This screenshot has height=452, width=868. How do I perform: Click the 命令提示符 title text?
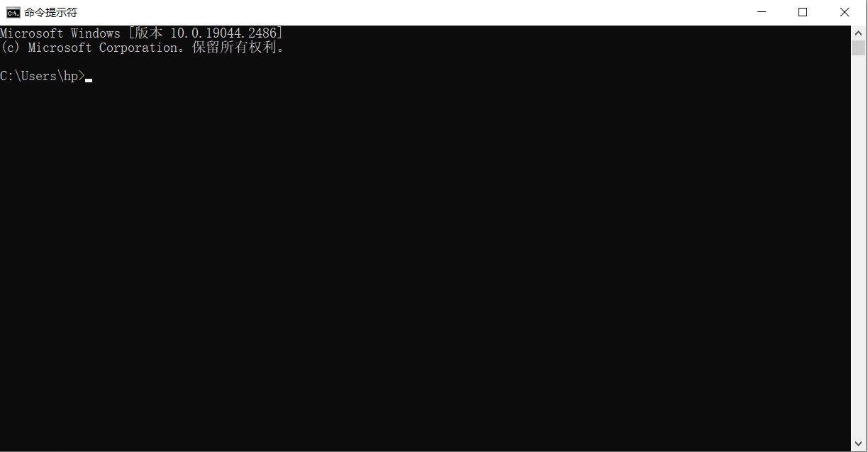pos(50,13)
